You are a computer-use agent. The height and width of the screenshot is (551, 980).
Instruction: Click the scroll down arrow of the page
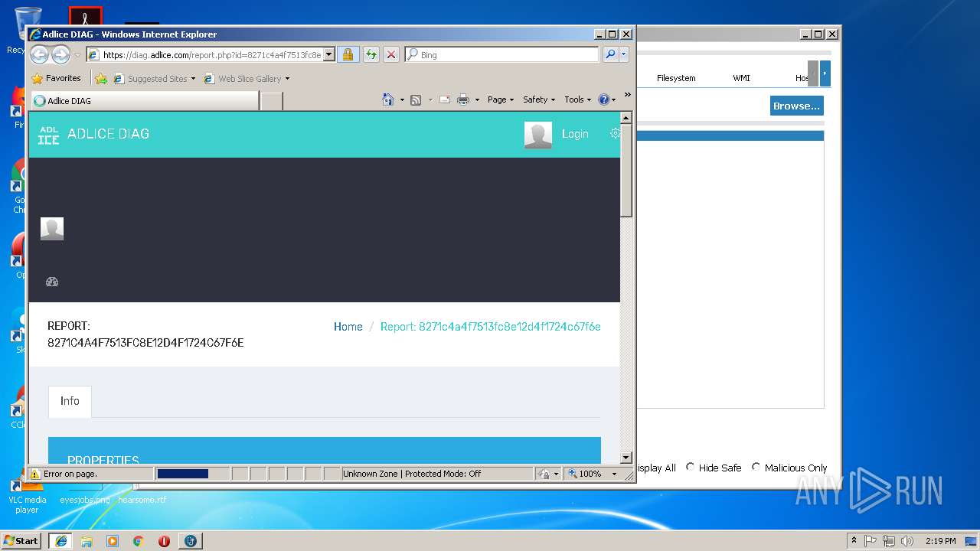(626, 458)
